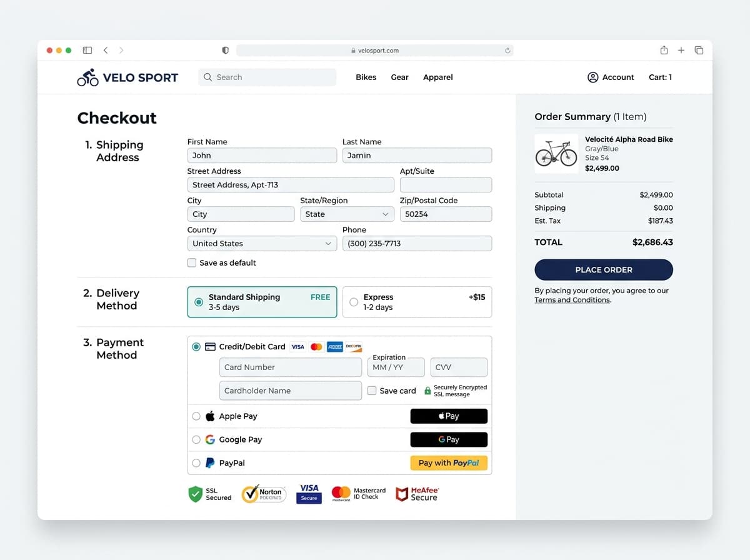Go forward with the browser forward arrow
Screen dimensions: 750x560
[x=121, y=50]
